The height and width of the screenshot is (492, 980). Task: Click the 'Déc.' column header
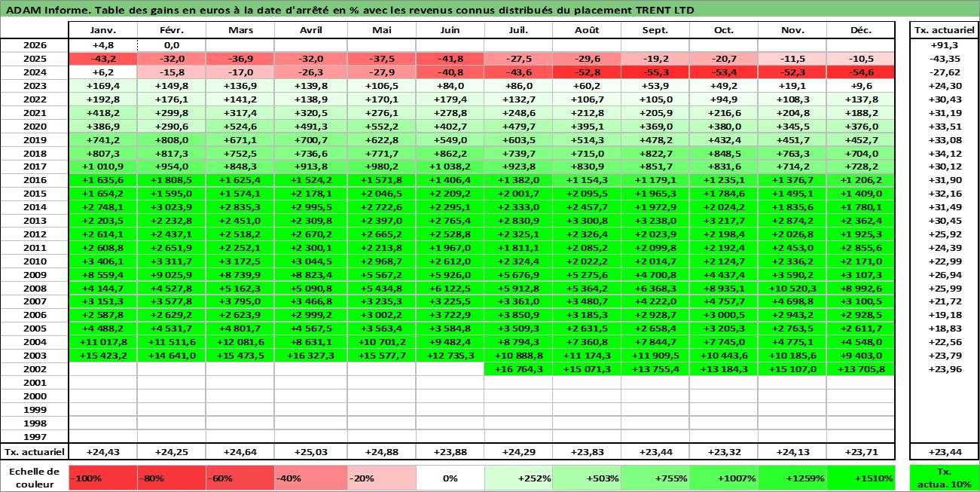pyautogui.click(x=862, y=30)
